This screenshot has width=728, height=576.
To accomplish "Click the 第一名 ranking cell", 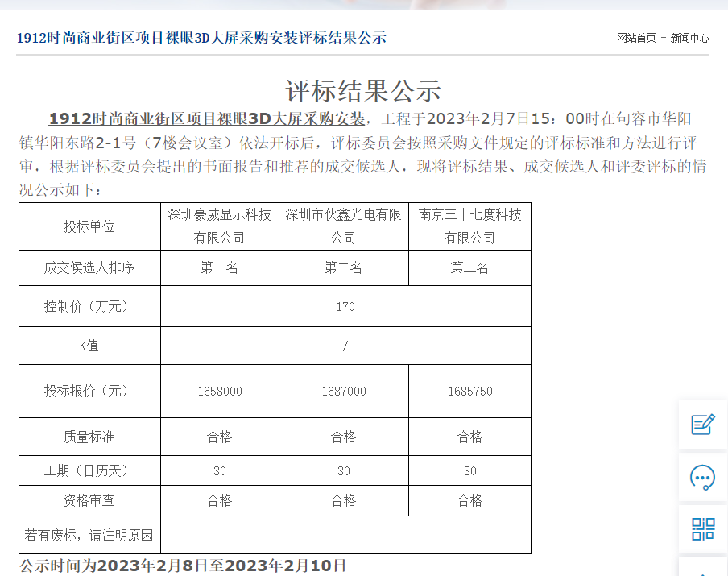I will [x=220, y=268].
